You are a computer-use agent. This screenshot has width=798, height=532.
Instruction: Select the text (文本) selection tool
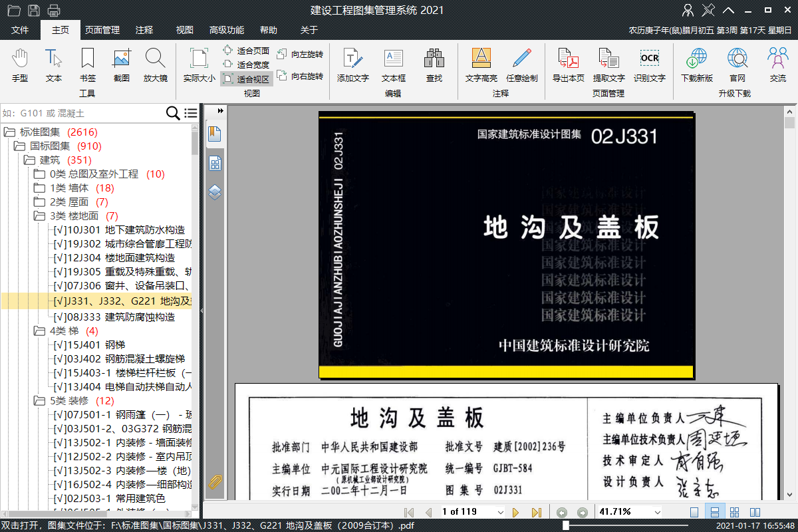coord(54,65)
